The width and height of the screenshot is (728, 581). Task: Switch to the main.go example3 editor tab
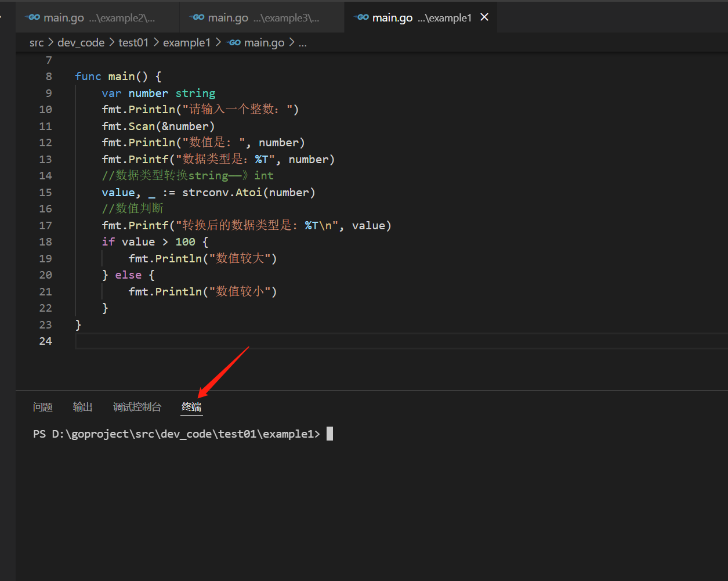coord(262,18)
